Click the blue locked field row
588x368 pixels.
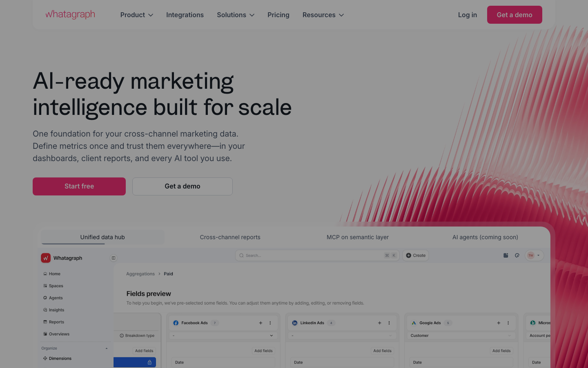pos(135,362)
